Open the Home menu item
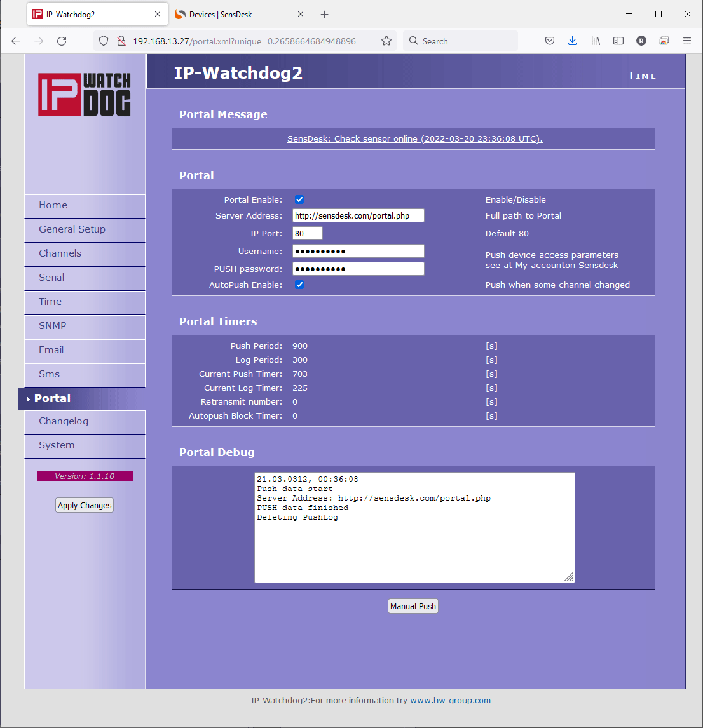 pyautogui.click(x=85, y=205)
